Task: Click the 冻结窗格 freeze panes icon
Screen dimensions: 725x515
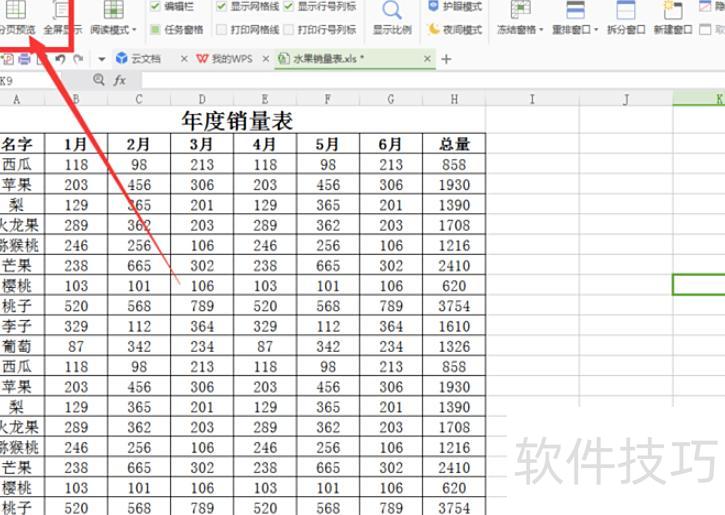Action: click(x=520, y=10)
